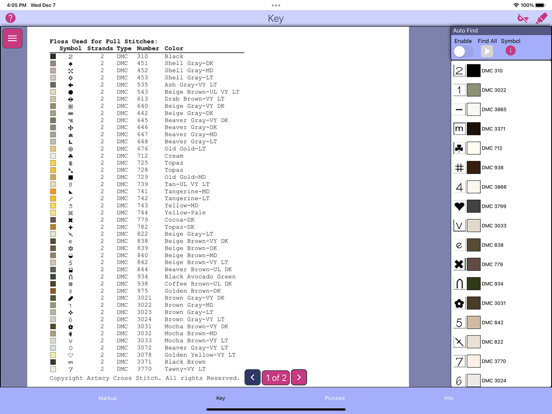Screen dimensions: 552x414
Task: Select symbol 6 for DMC 3024
Action: point(459,381)
